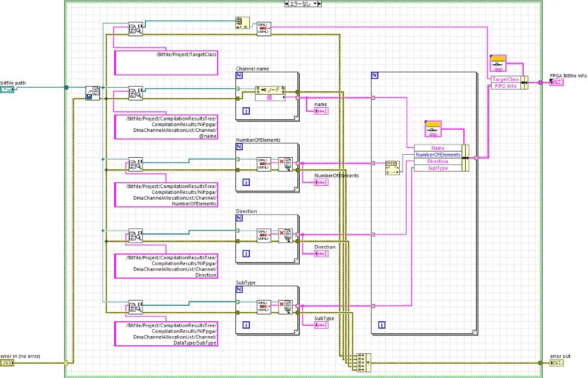
Task: Select the error in (no error) terminal
Action: (7, 363)
